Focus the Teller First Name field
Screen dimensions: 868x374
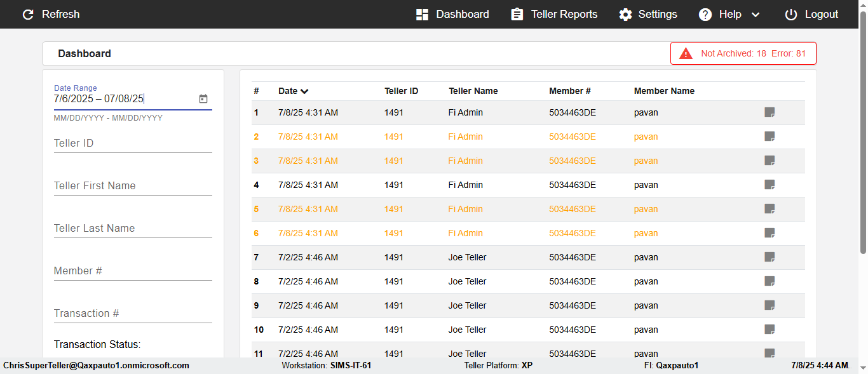pos(133,186)
